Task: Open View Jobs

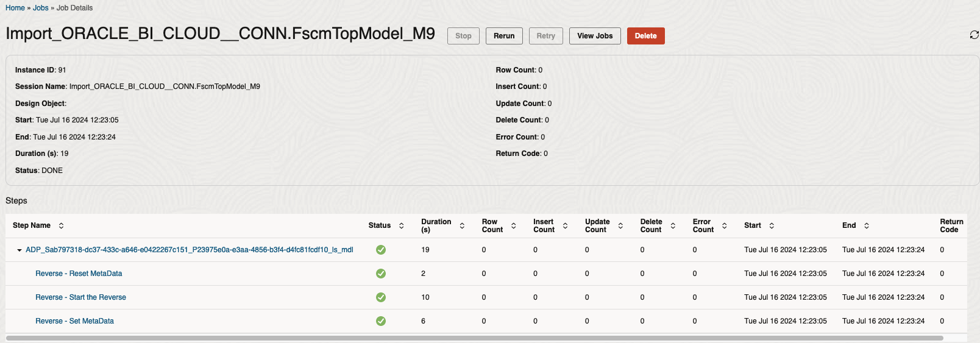Action: click(x=595, y=36)
